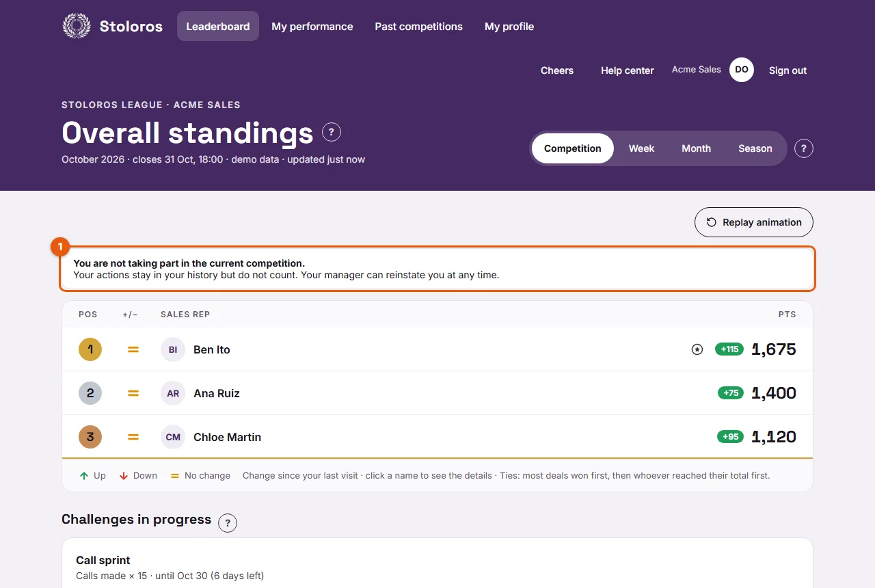Click the +115 badge for Ben Ito
The height and width of the screenshot is (588, 875).
click(x=729, y=349)
